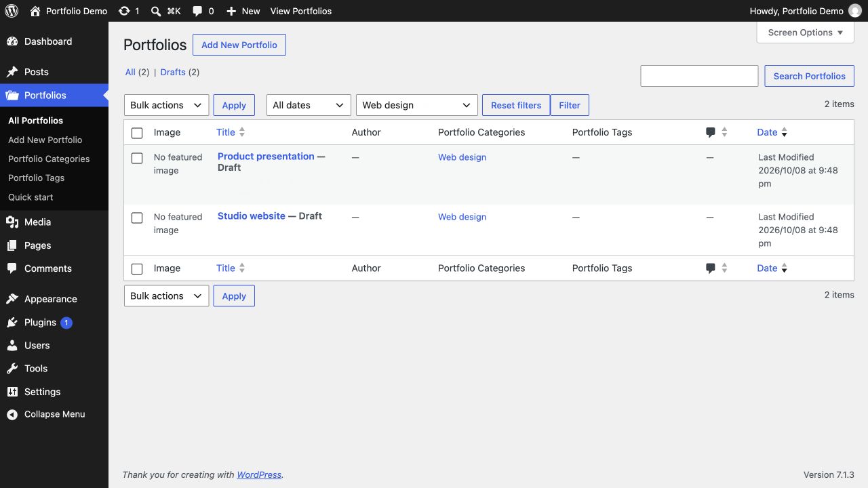Image resolution: width=868 pixels, height=488 pixels.
Task: Click the Settings sliders icon
Action: [x=12, y=392]
